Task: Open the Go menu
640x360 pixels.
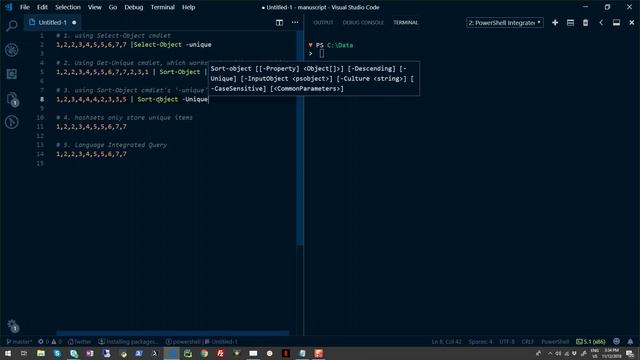Action: click(x=113, y=7)
